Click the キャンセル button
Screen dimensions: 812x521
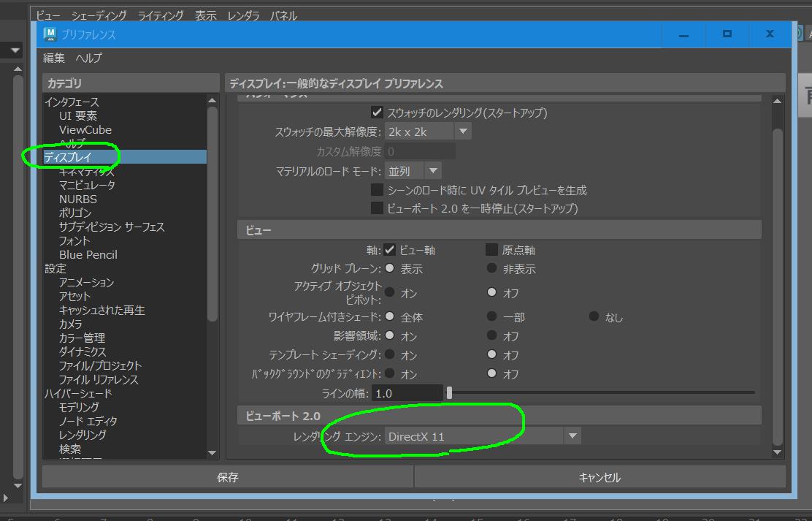point(600,477)
